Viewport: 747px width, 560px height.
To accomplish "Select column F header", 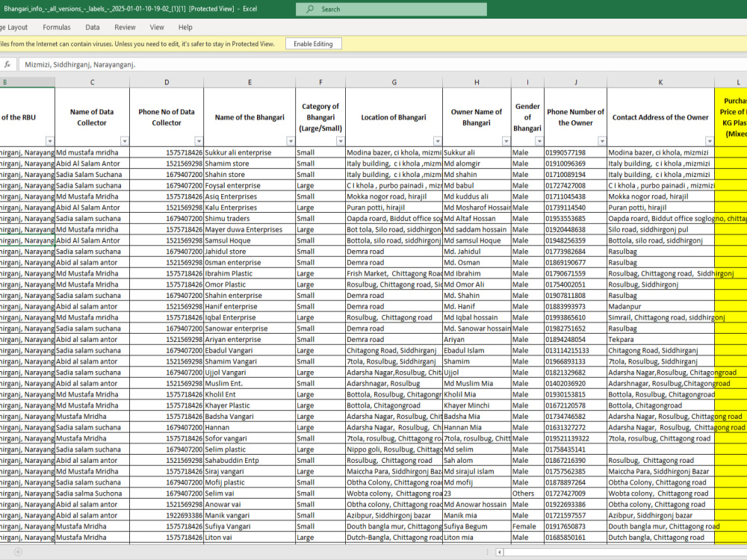I will point(320,82).
